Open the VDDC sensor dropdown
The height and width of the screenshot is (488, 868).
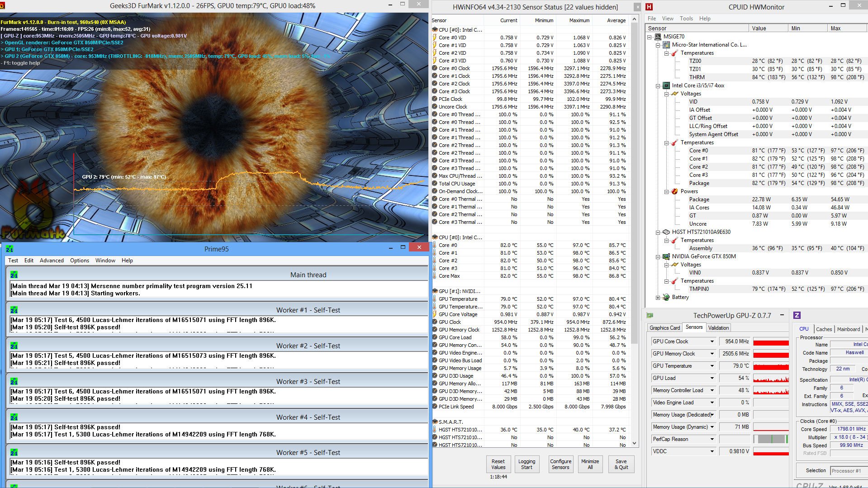click(x=712, y=451)
